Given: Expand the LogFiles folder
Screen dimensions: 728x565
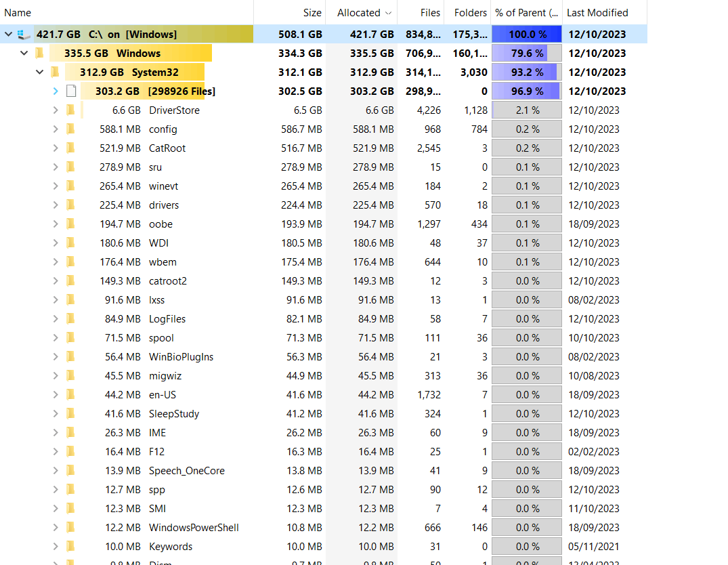Looking at the screenshot, I should (56, 318).
